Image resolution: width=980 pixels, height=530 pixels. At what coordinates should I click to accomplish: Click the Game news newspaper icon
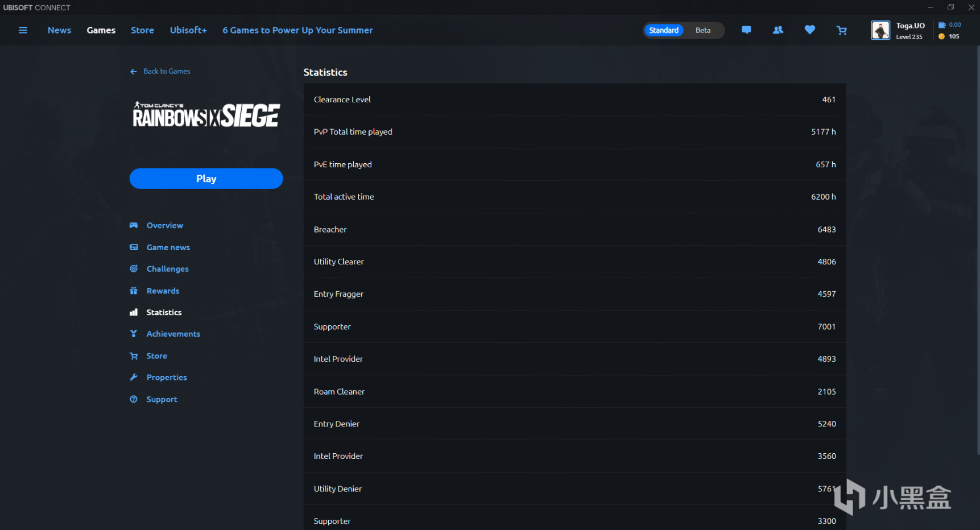coord(134,247)
